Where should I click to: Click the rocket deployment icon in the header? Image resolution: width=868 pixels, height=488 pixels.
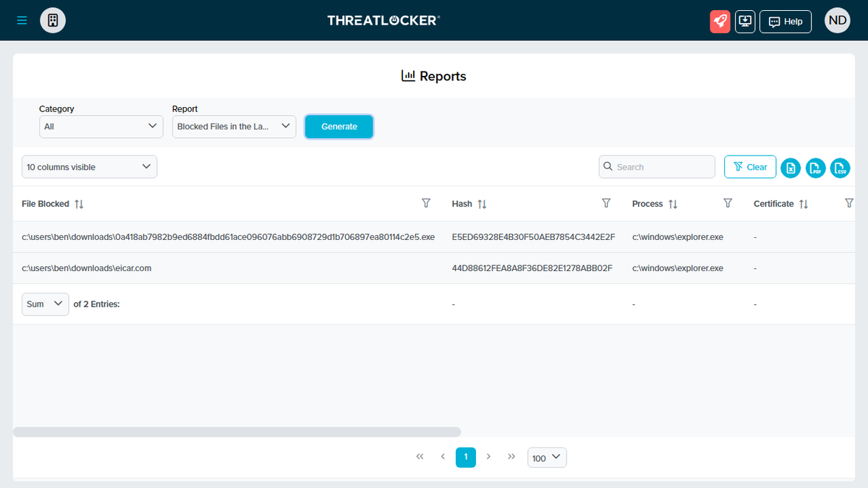[720, 21]
